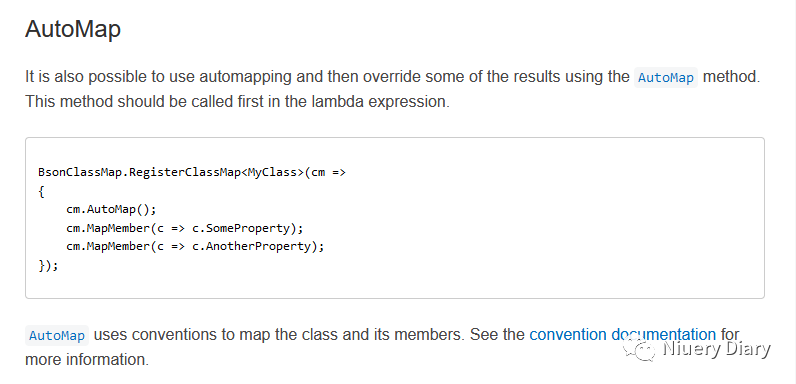Click the opening curly brace line
The width and height of the screenshot is (796, 384).
(x=41, y=191)
